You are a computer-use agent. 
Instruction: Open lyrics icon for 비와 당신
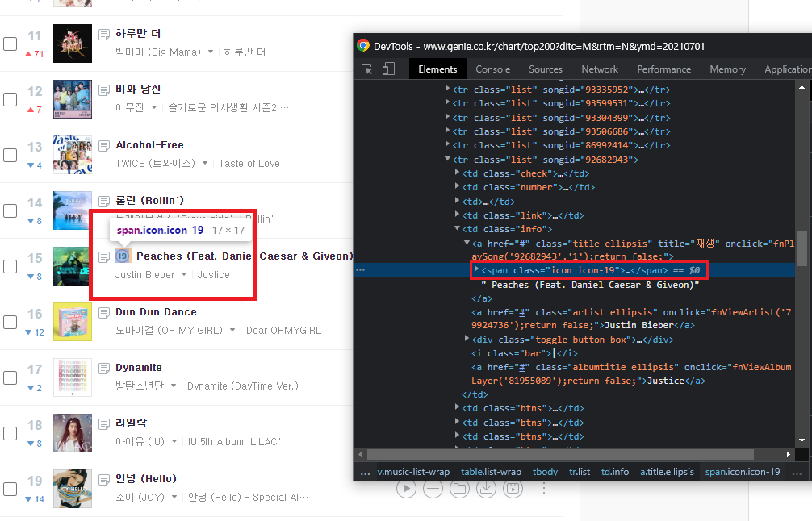104,90
